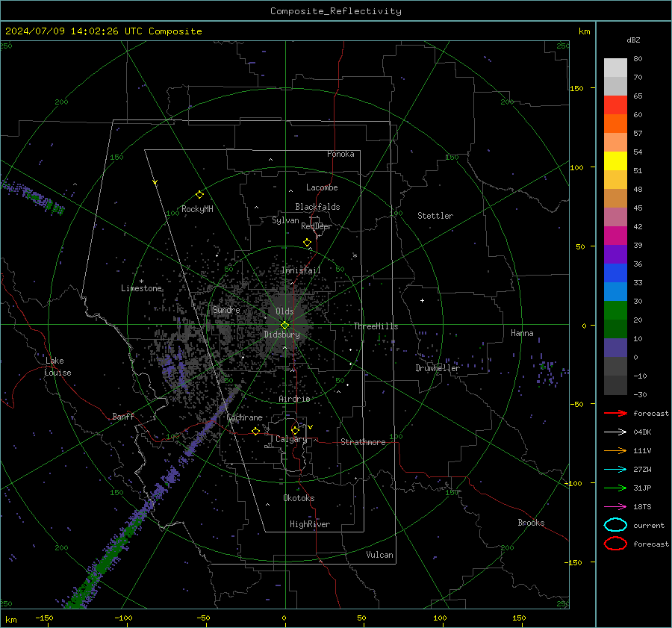Click the yellow diamond marker above Calgary
Image resolution: width=672 pixels, height=628 pixels.
(x=295, y=430)
